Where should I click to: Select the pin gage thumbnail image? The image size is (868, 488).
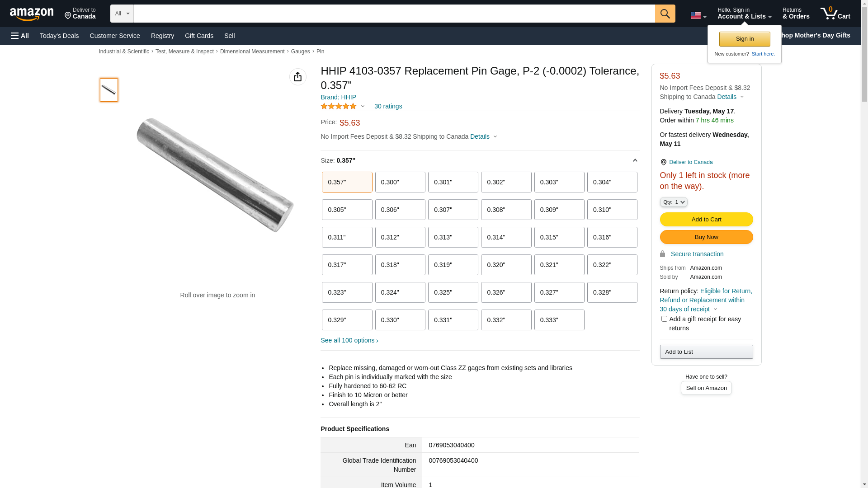[109, 90]
